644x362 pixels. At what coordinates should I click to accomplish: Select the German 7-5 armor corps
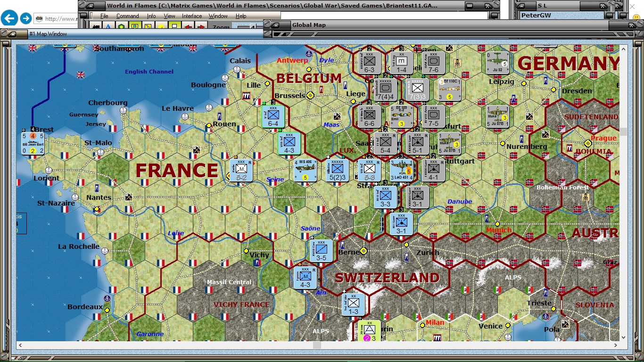click(433, 116)
